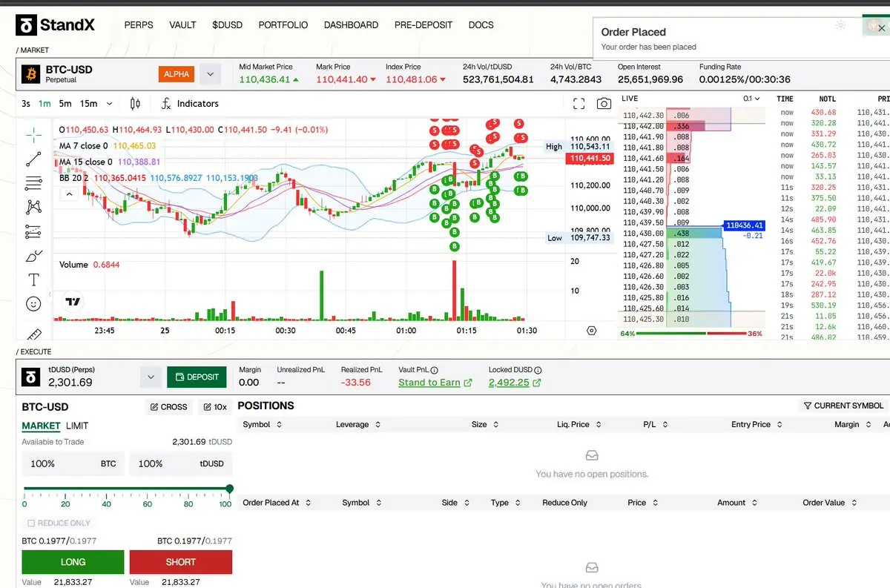Enable the Reduce Only checkbox
This screenshot has height=588, width=890.
coord(30,523)
